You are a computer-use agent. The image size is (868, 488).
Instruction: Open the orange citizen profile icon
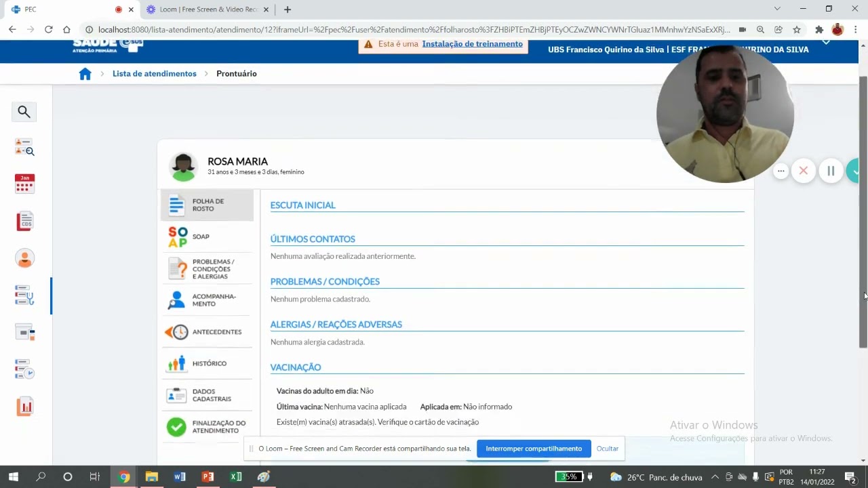click(x=24, y=258)
